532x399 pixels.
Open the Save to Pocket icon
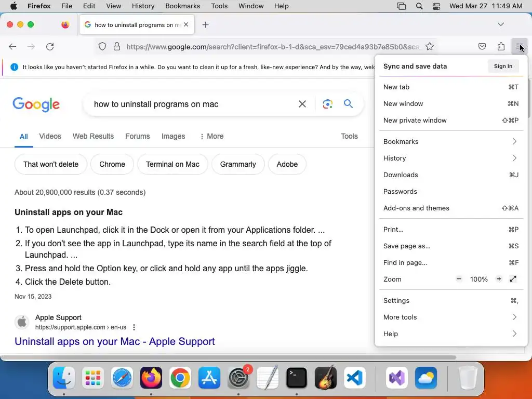(482, 46)
